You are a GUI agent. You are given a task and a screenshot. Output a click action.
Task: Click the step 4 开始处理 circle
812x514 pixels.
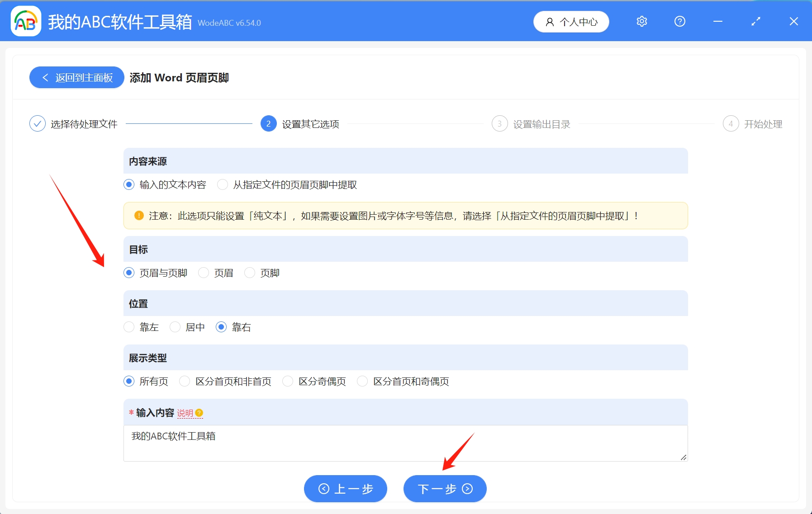coord(731,123)
